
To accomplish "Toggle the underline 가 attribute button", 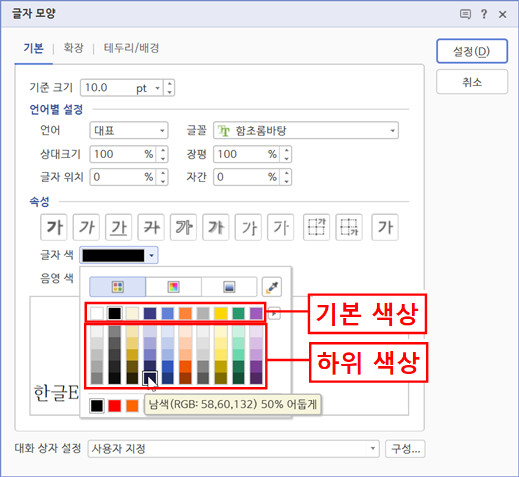I will tap(119, 227).
